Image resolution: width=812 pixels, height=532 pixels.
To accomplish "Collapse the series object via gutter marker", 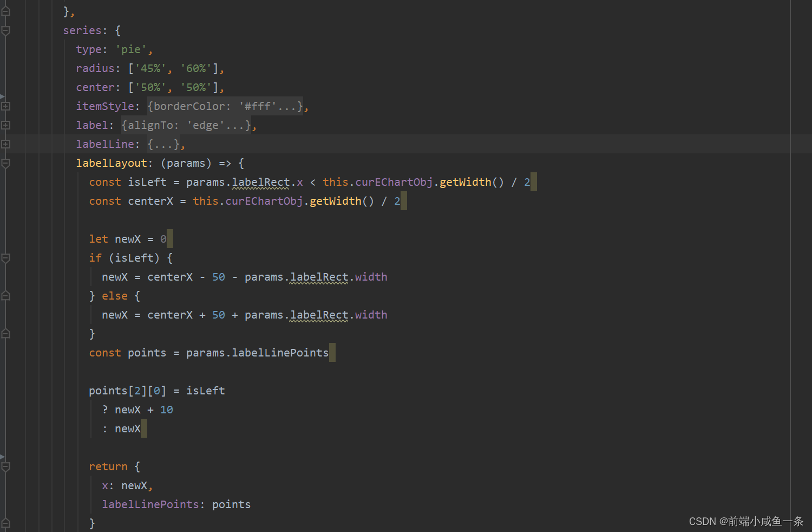I will click(x=6, y=30).
